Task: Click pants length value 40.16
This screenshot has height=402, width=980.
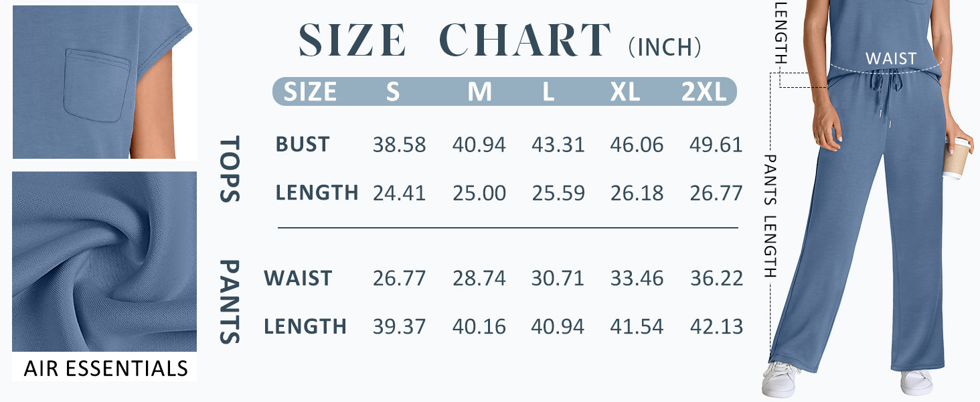Action: tap(479, 327)
